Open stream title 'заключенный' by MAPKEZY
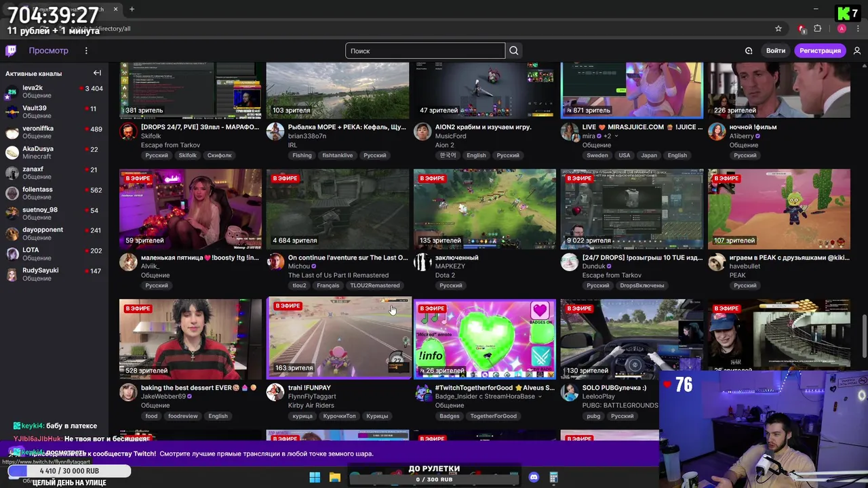 tap(456, 258)
